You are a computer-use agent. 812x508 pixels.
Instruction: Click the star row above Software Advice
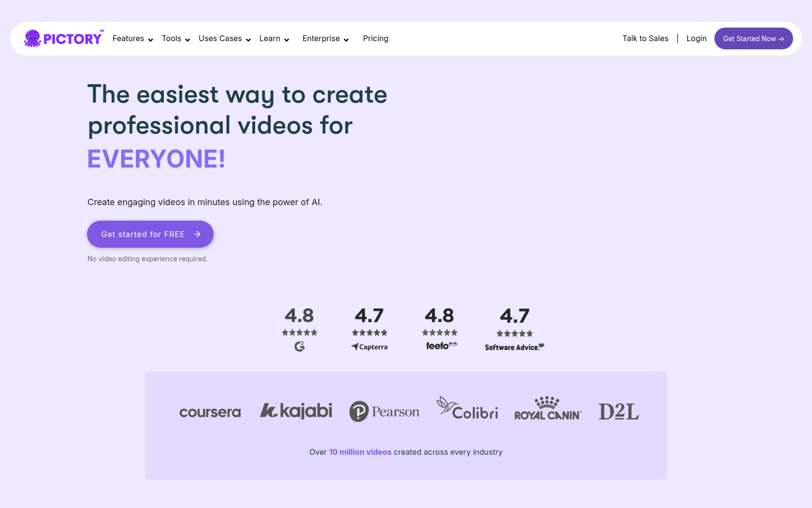pos(515,333)
